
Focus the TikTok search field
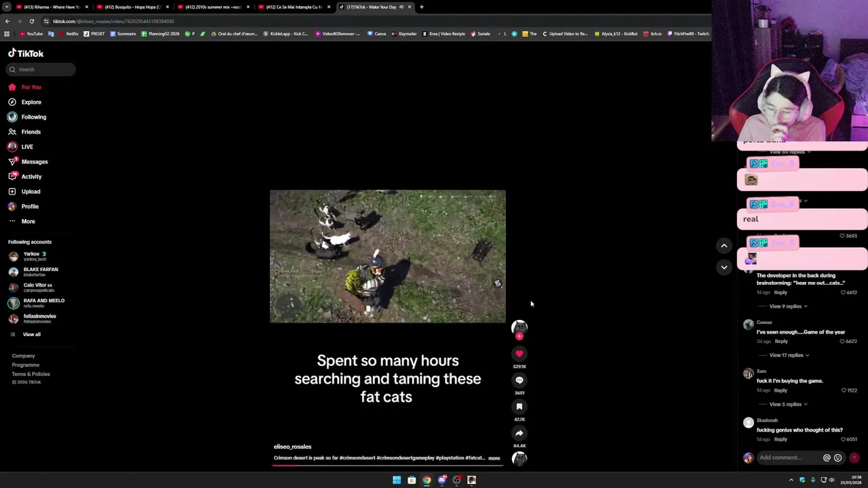point(41,69)
